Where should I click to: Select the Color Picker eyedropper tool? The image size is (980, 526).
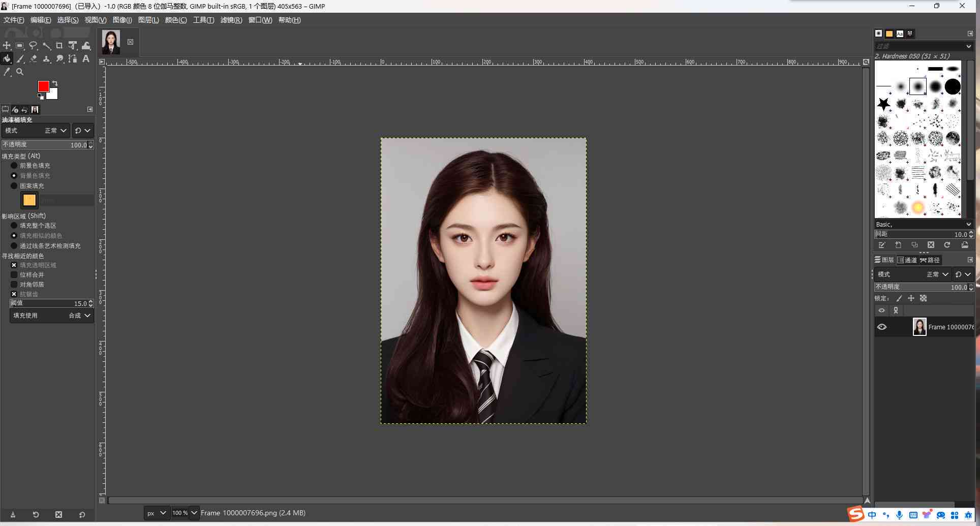pyautogui.click(x=7, y=72)
